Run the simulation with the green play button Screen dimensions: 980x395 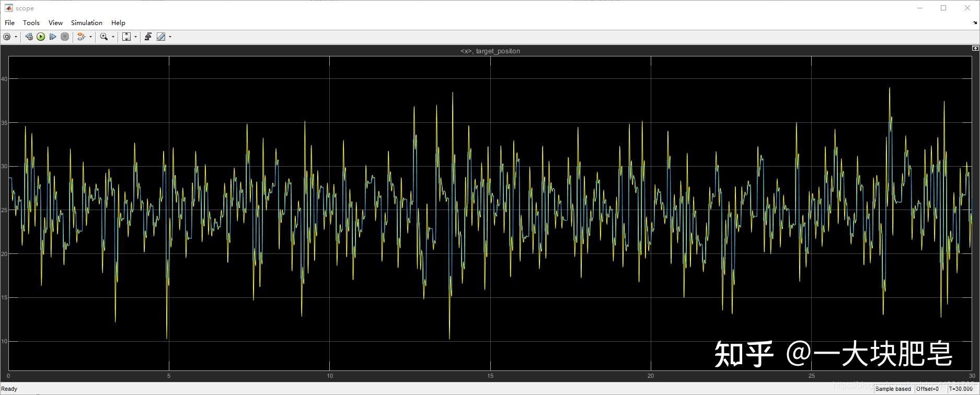41,37
